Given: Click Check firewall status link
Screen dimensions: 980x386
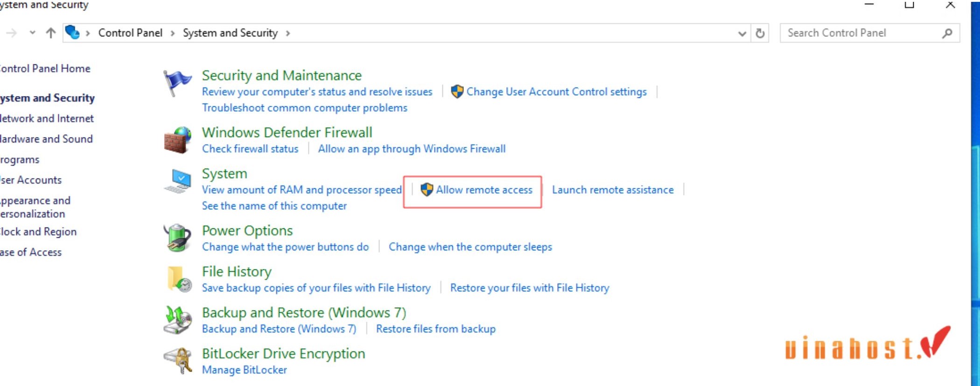Looking at the screenshot, I should pyautogui.click(x=250, y=149).
